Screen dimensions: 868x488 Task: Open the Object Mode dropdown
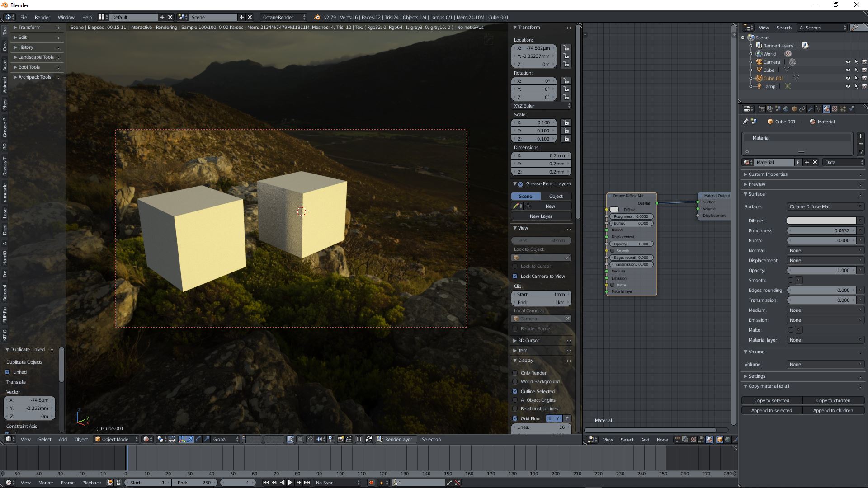tap(116, 439)
